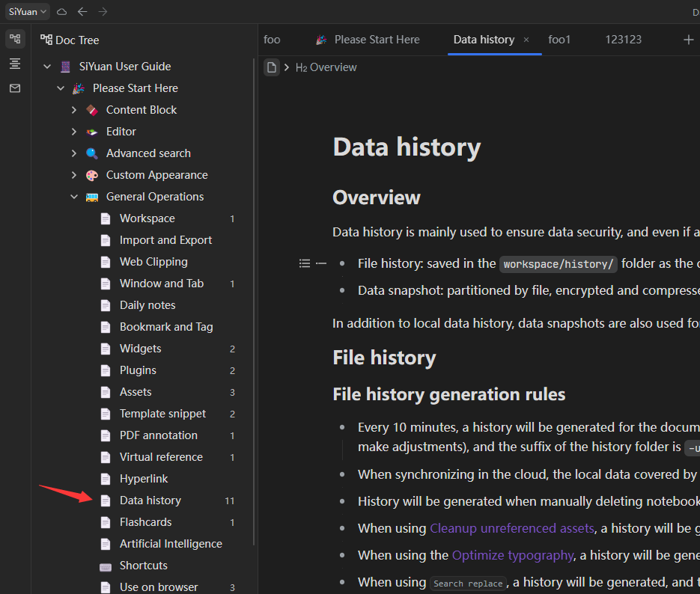Switch to the foo1 tab
Screen dimensions: 700x594
pos(559,40)
